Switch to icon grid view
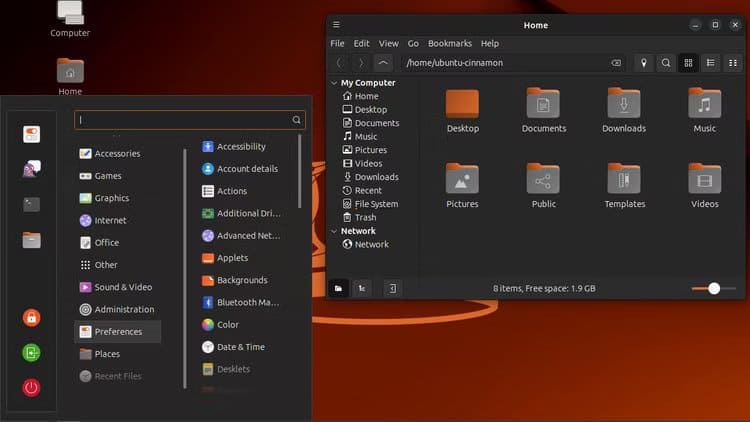The height and width of the screenshot is (422, 750). [x=688, y=63]
